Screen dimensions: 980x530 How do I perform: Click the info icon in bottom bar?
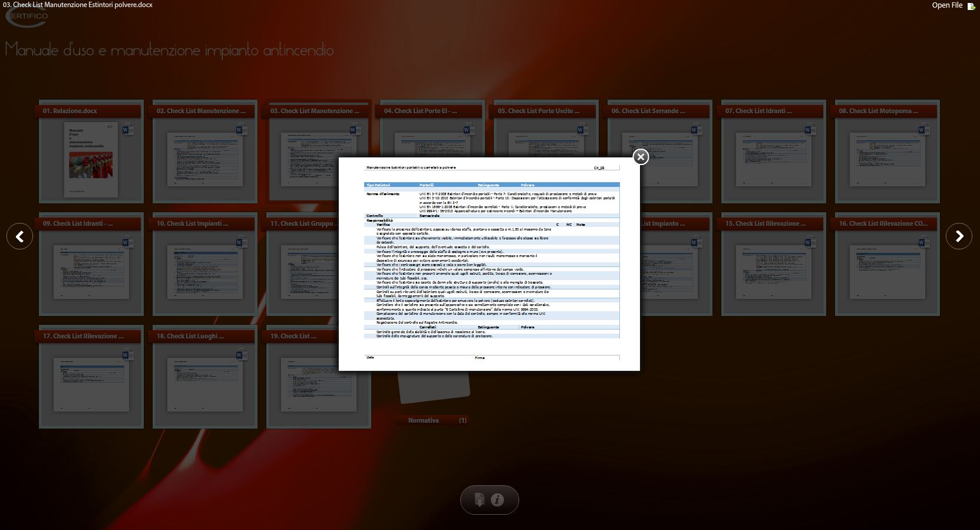point(497,500)
